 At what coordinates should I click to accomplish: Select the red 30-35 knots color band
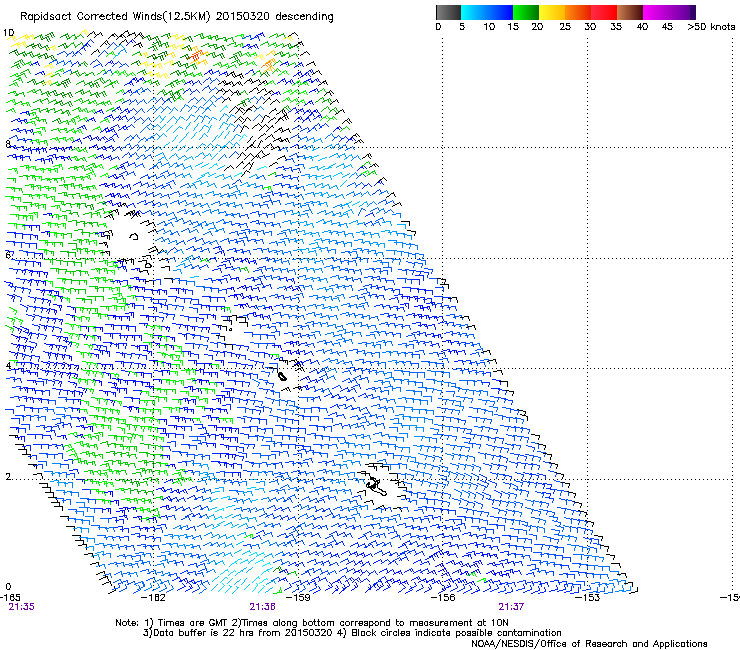tap(604, 12)
